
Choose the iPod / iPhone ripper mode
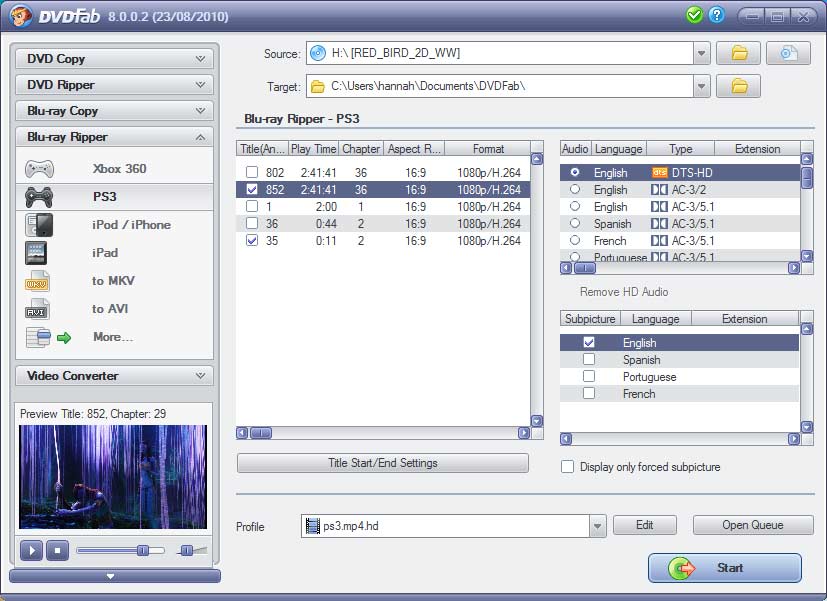click(x=114, y=225)
